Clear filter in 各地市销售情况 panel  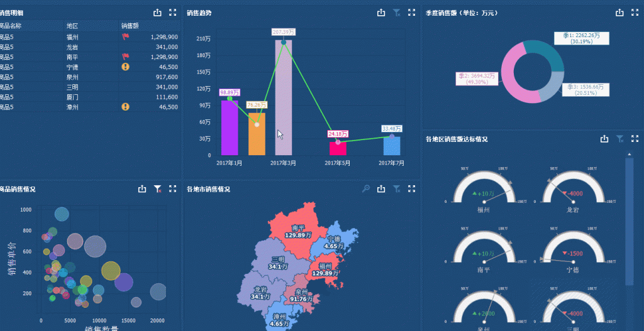coord(396,188)
